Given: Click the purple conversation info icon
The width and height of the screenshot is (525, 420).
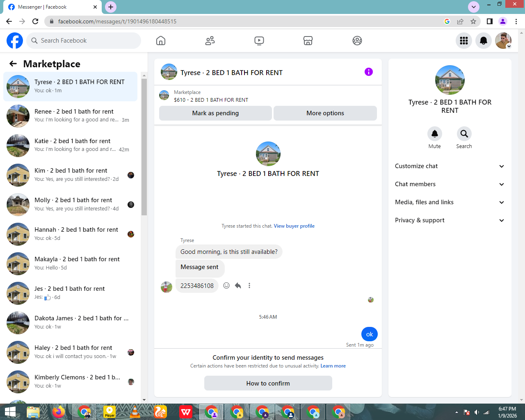Looking at the screenshot, I should point(369,72).
